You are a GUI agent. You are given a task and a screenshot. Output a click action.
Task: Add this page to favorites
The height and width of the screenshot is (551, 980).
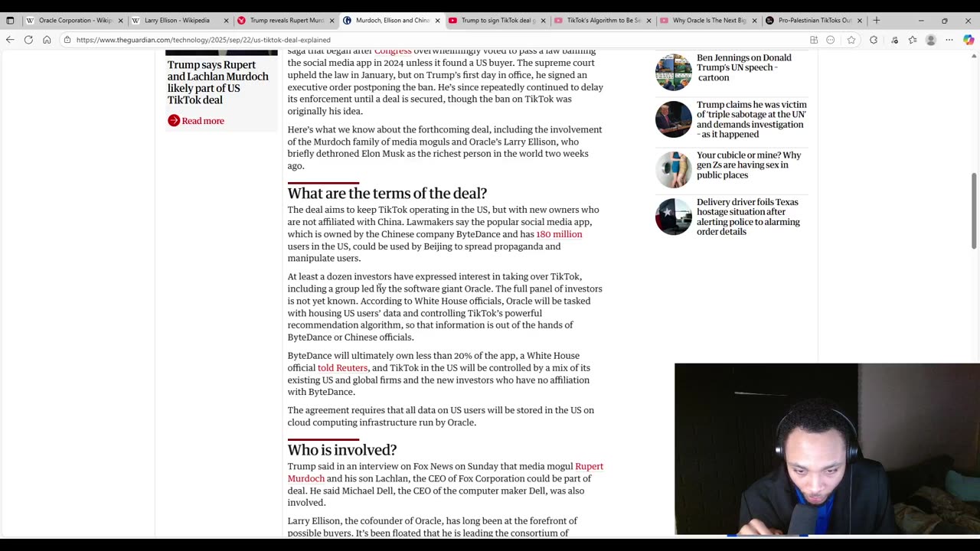click(x=851, y=40)
